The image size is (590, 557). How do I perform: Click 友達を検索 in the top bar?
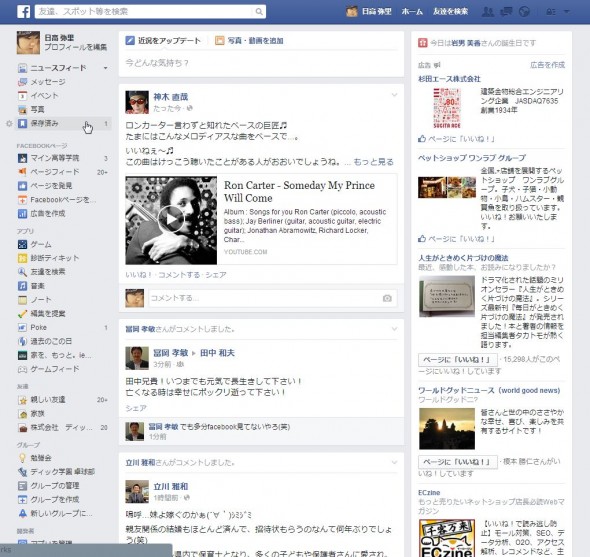[450, 12]
